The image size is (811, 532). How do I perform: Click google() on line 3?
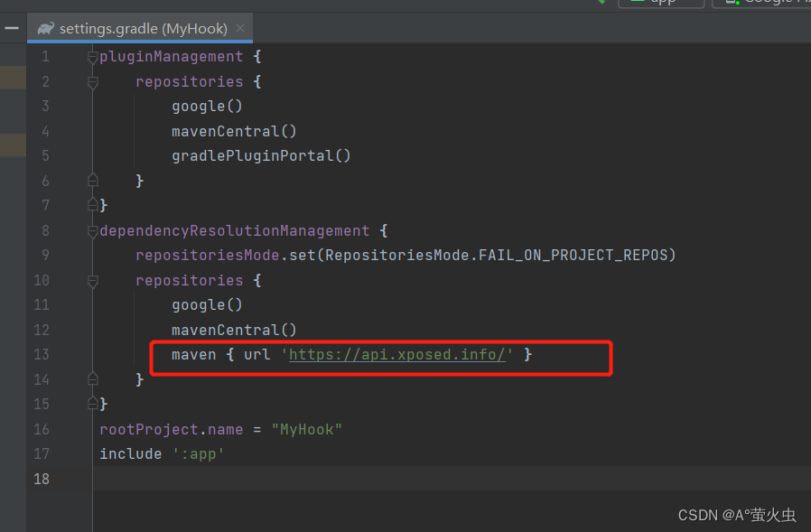pos(207,107)
